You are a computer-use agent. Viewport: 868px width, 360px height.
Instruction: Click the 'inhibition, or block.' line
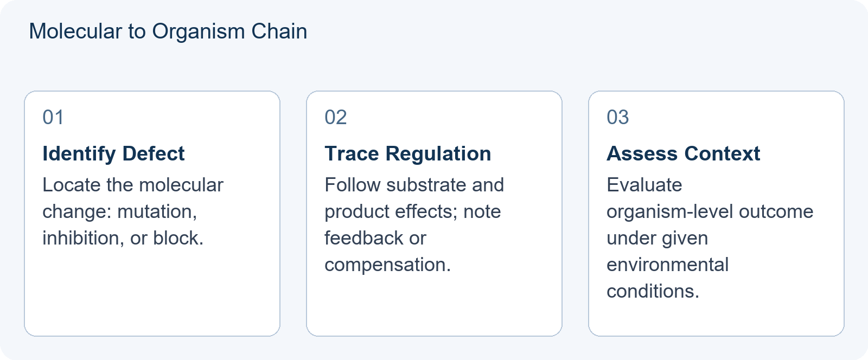pos(123,238)
